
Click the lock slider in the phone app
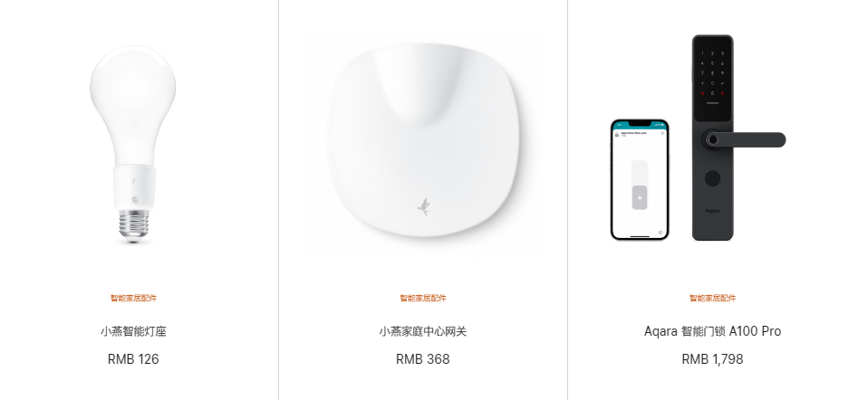click(x=640, y=185)
